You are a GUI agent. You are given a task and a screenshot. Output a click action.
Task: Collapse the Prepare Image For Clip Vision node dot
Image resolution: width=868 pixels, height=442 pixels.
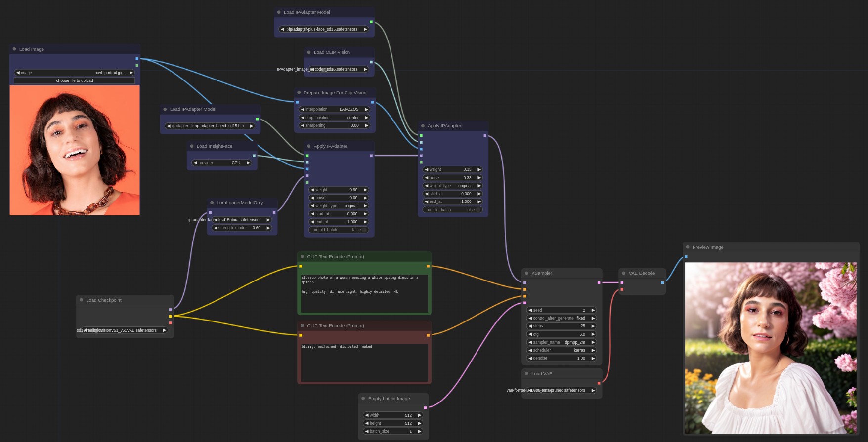(x=299, y=93)
